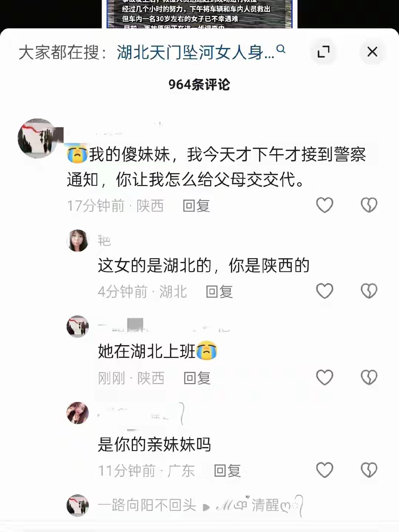
Task: Like the reply '是你的亲妹妹吗'
Action: pos(325,470)
